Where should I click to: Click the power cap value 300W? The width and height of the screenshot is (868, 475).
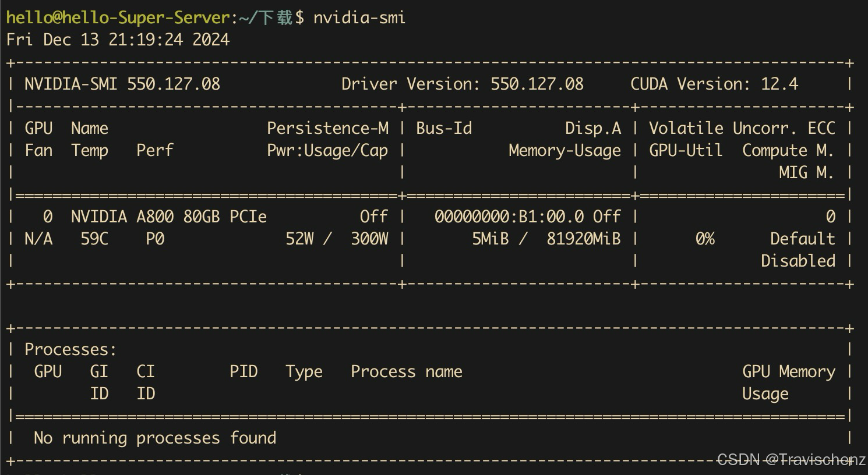coord(369,239)
